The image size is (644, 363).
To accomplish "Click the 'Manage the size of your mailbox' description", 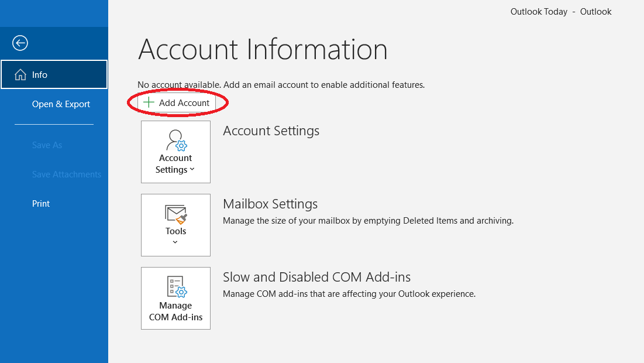I will pyautogui.click(x=368, y=221).
